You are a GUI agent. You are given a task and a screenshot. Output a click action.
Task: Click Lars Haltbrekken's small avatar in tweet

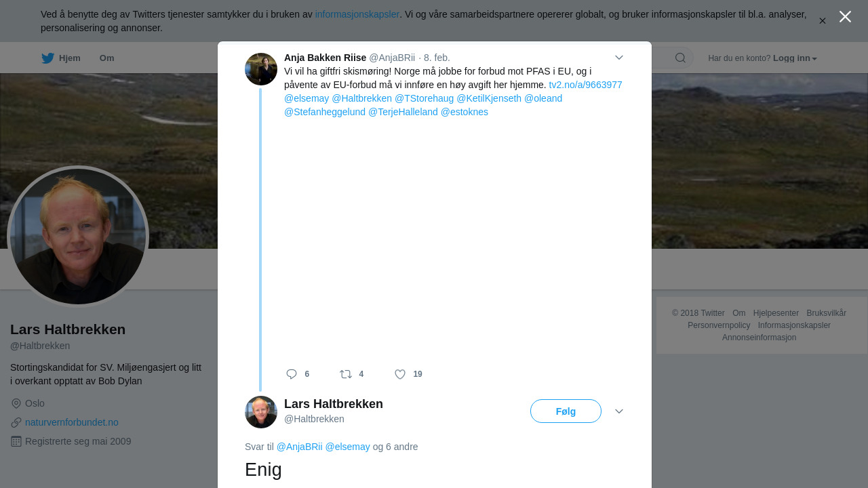(x=261, y=412)
